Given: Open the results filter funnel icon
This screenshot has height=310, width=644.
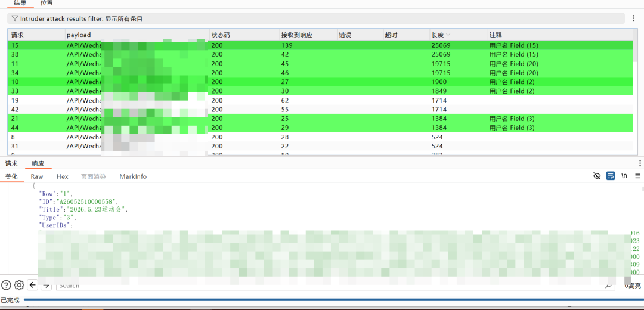Looking at the screenshot, I should coord(15,18).
